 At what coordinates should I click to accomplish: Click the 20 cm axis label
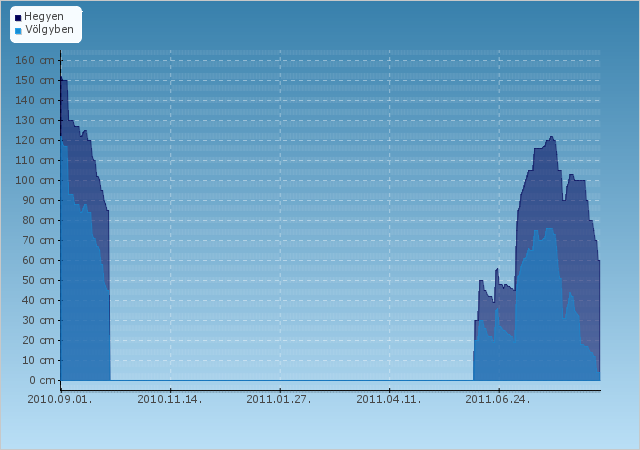[x=38, y=341]
